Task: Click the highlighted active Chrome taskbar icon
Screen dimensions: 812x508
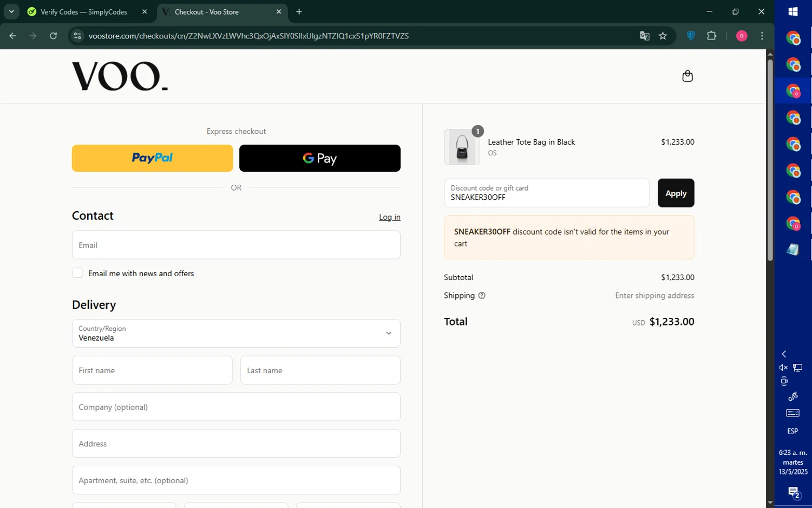Action: click(x=793, y=91)
